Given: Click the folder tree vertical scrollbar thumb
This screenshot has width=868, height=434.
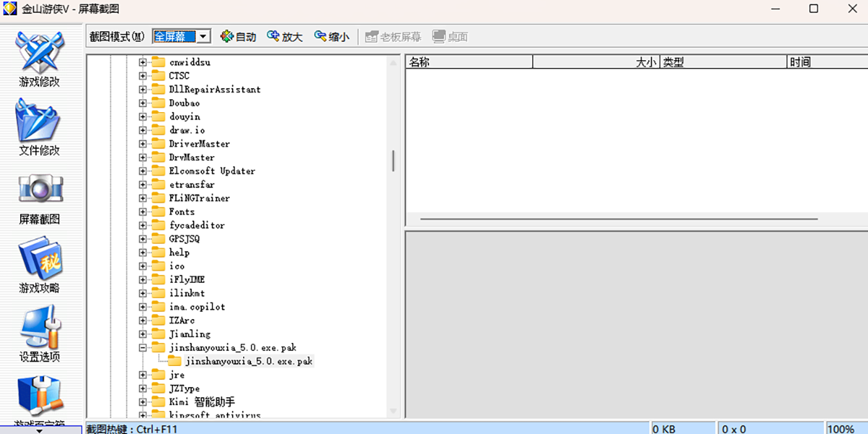Looking at the screenshot, I should [393, 161].
